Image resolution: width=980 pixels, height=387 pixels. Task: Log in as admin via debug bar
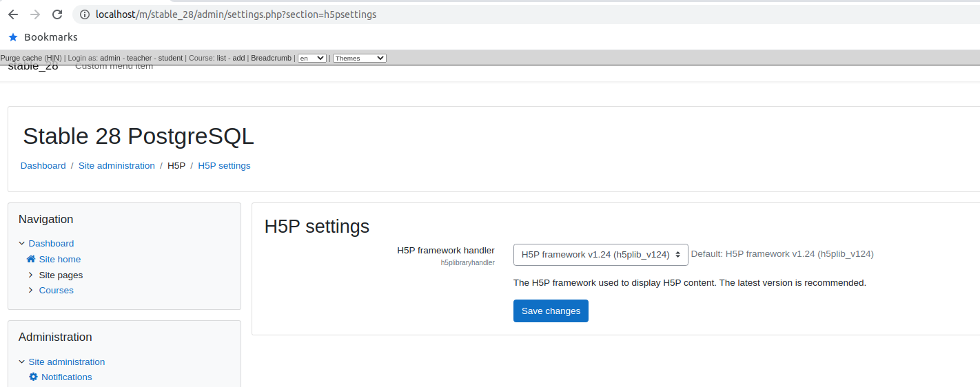click(x=110, y=58)
